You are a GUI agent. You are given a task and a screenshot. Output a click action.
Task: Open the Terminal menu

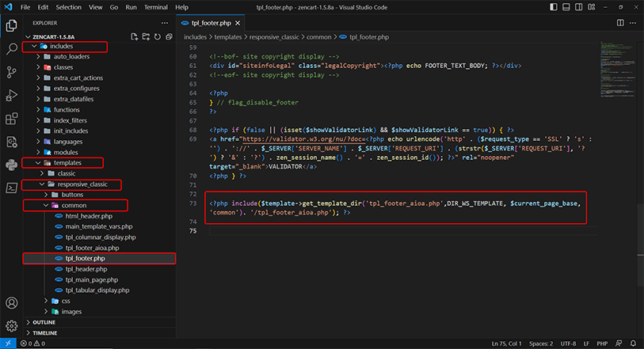tap(156, 7)
